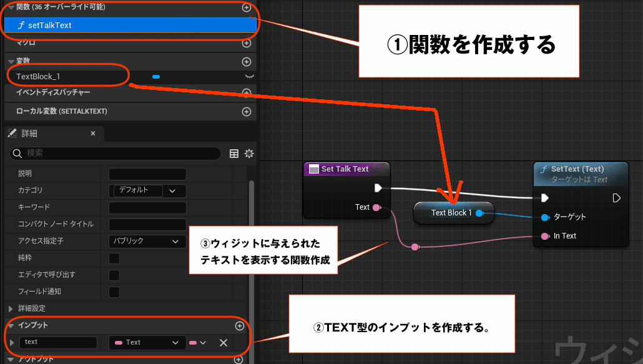Click the In Text input pin
The width and height of the screenshot is (643, 364).
pos(545,236)
